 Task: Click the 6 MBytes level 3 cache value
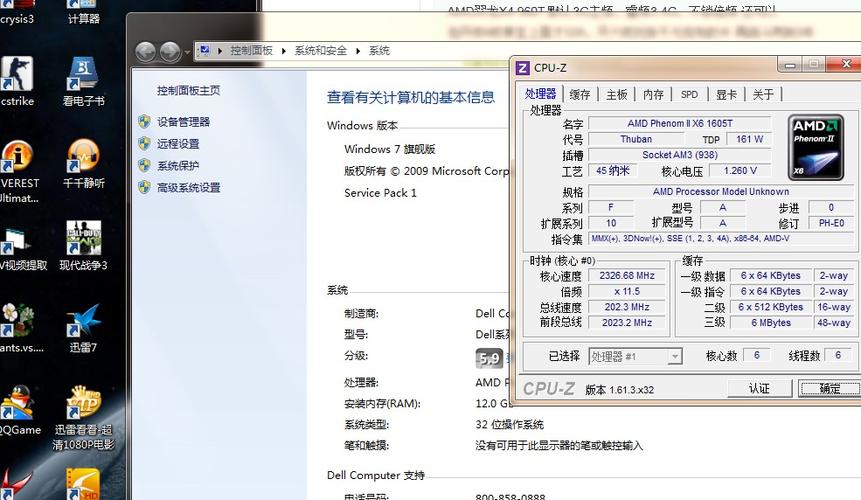[771, 323]
